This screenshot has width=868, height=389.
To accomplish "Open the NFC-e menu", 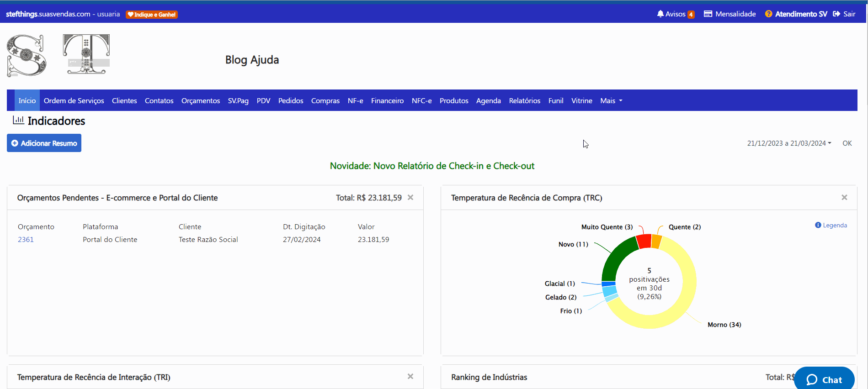I will (x=421, y=100).
